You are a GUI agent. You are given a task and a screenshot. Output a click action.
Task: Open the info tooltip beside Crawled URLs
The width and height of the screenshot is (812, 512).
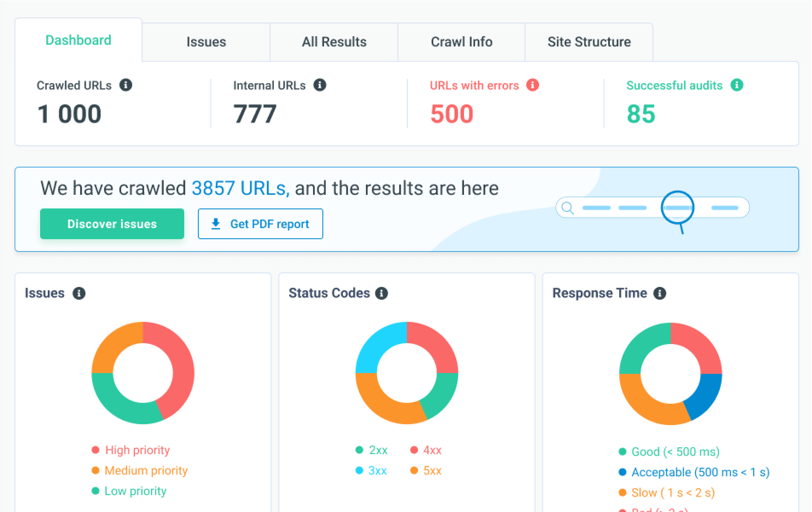[x=126, y=85]
